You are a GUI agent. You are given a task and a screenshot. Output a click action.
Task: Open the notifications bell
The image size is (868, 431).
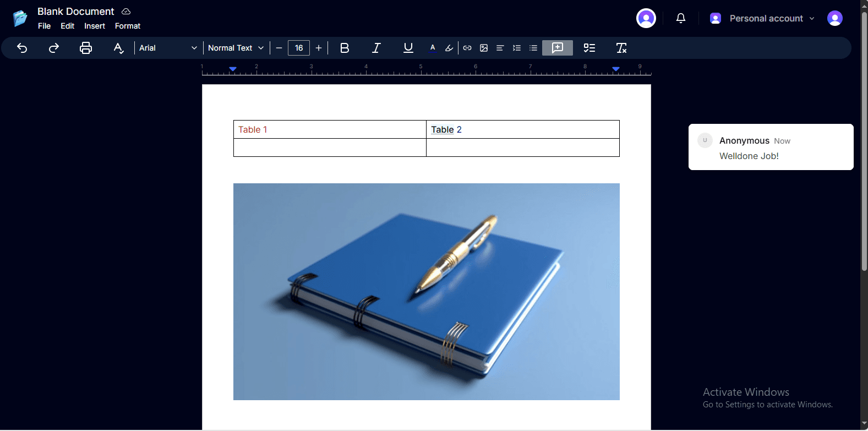pyautogui.click(x=681, y=18)
